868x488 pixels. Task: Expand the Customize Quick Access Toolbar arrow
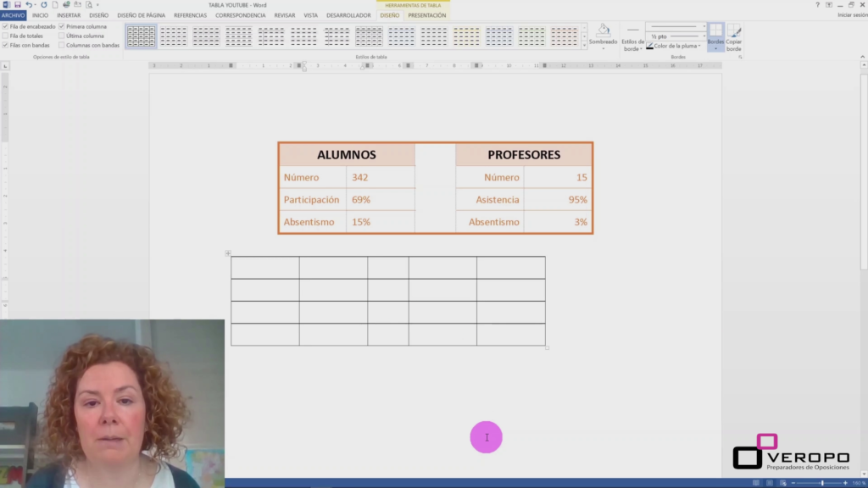[x=98, y=5]
